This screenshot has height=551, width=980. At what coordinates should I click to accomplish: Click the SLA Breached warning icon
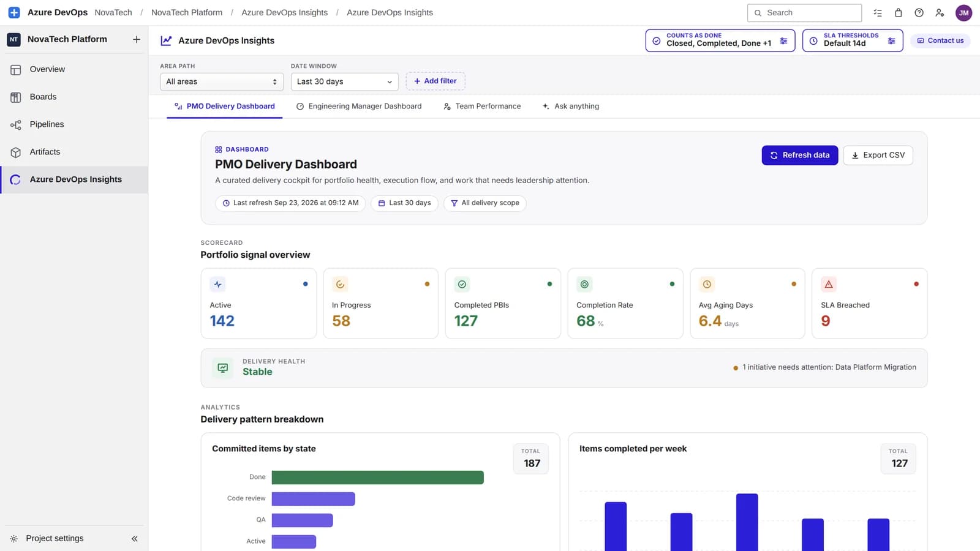coord(829,284)
